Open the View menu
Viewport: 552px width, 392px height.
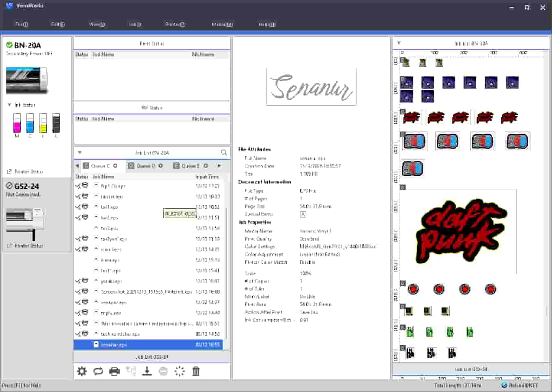97,24
